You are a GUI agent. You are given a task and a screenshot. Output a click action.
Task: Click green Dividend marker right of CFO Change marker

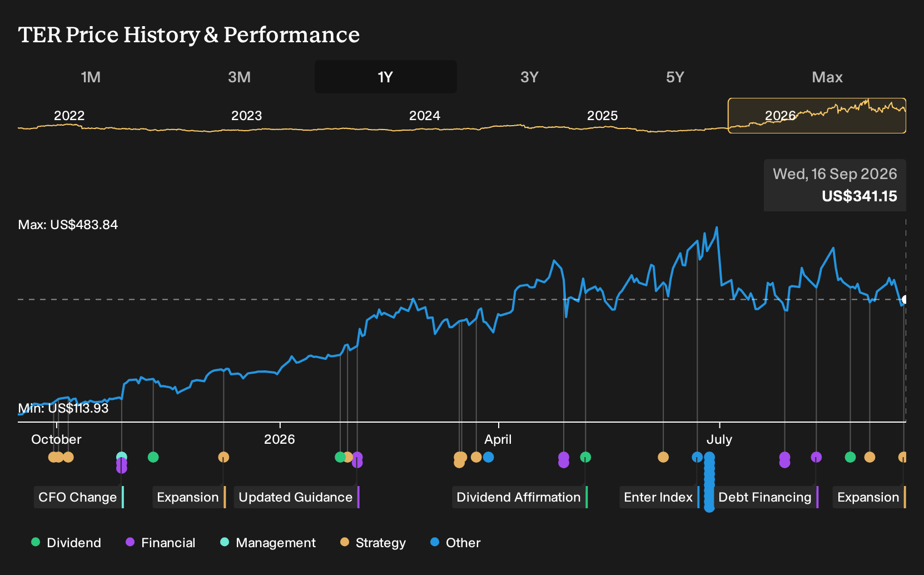pyautogui.click(x=153, y=457)
